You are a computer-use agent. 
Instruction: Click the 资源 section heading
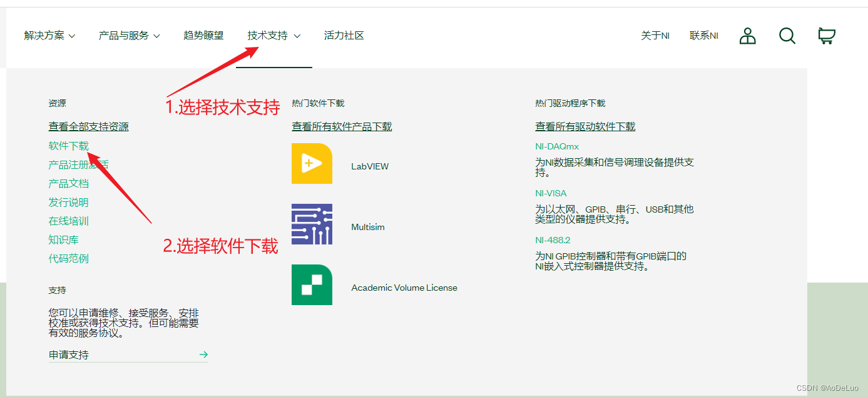[58, 103]
